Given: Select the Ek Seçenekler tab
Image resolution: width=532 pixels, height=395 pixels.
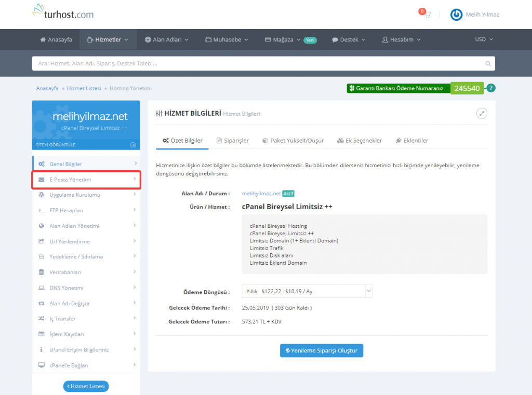Looking at the screenshot, I should (360, 141).
